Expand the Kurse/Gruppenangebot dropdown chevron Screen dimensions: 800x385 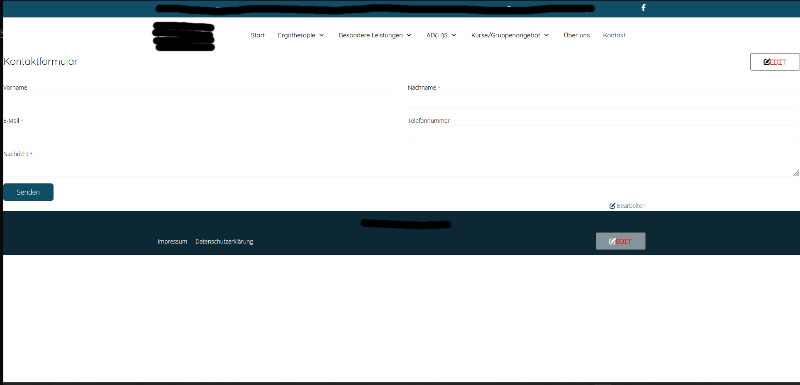click(546, 35)
